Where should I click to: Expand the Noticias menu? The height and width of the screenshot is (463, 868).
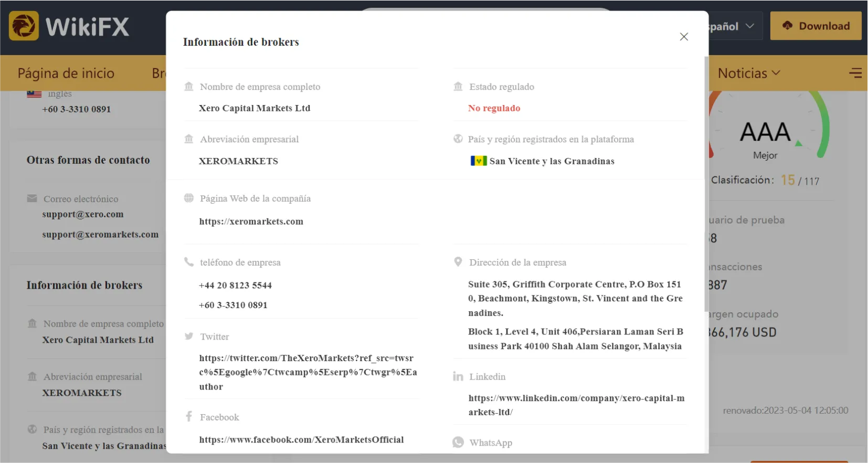(x=749, y=73)
